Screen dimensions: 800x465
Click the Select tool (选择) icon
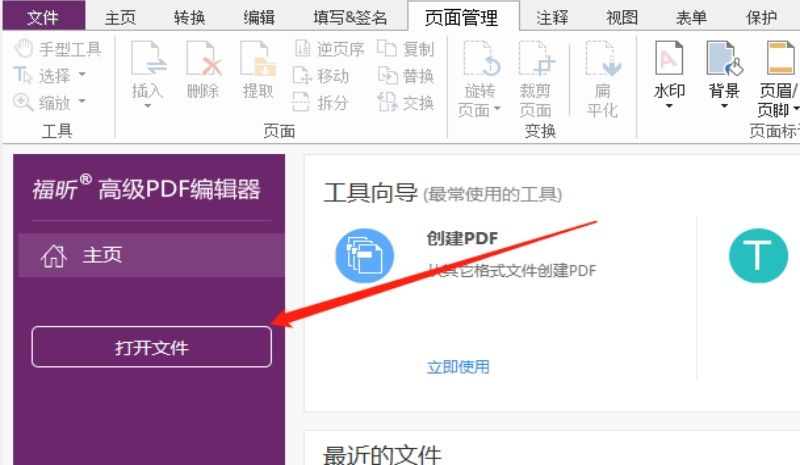[22, 76]
